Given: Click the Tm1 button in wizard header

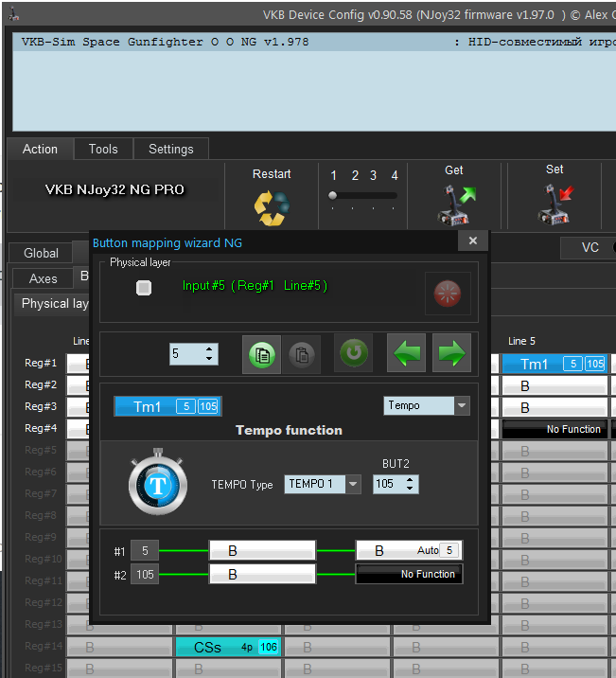Looking at the screenshot, I should [168, 406].
